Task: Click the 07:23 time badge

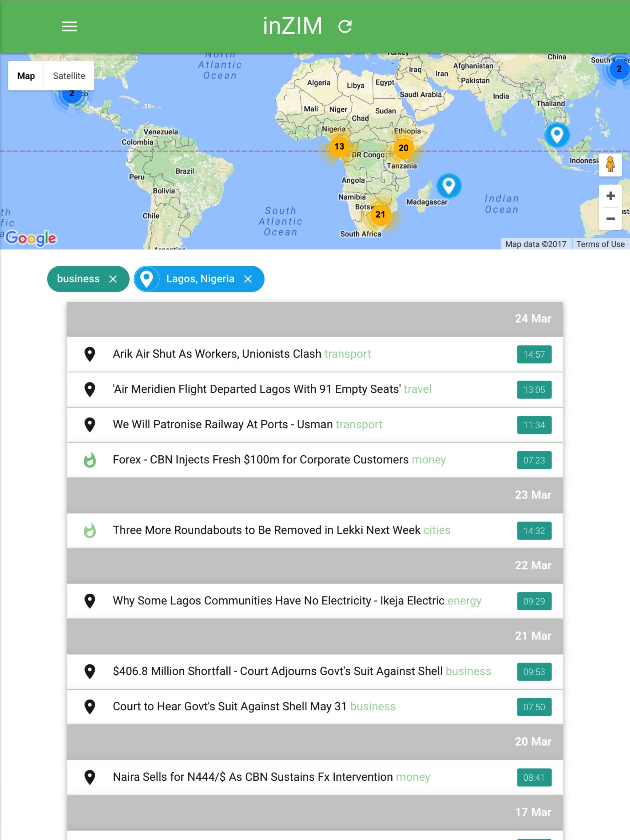Action: tap(534, 460)
